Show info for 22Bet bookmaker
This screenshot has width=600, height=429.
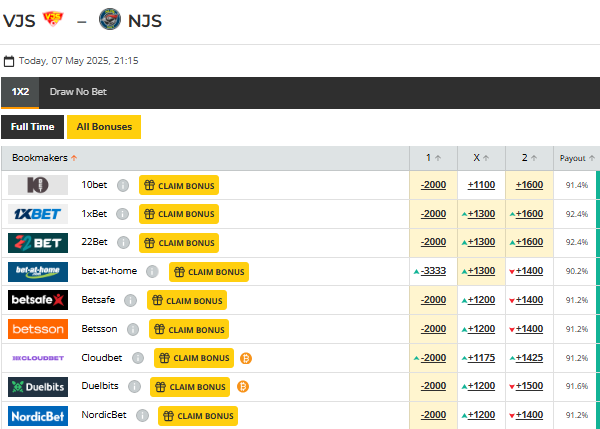click(123, 242)
